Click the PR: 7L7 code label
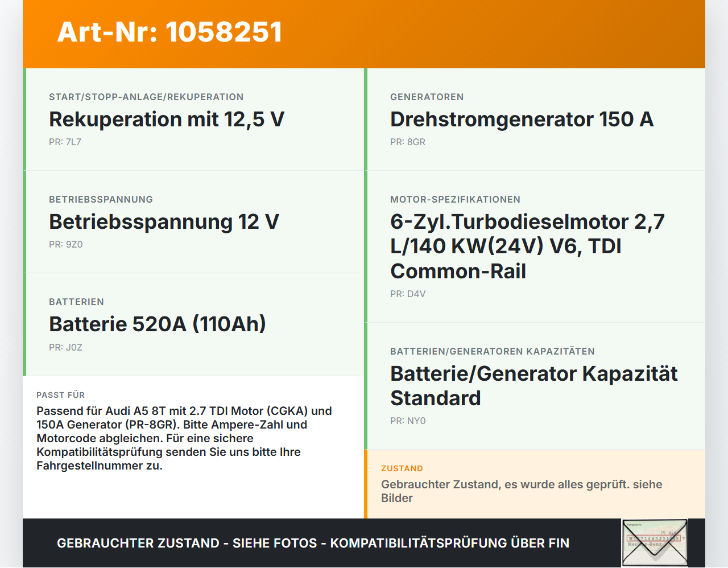The width and height of the screenshot is (728, 568). (x=65, y=142)
